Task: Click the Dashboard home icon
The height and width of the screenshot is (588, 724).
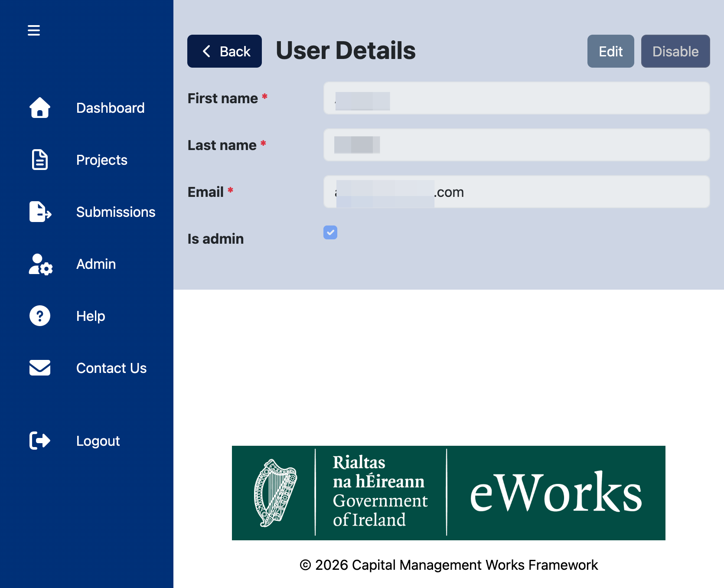Action: pos(40,108)
